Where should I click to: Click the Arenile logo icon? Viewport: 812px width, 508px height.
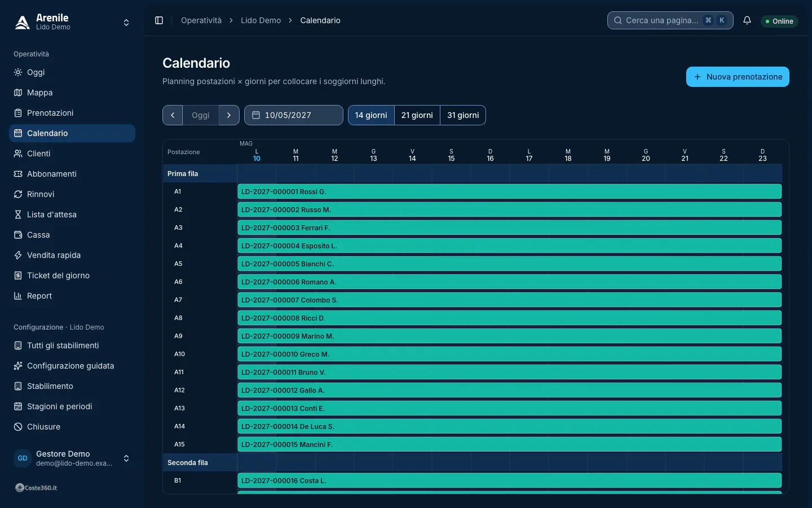point(22,22)
